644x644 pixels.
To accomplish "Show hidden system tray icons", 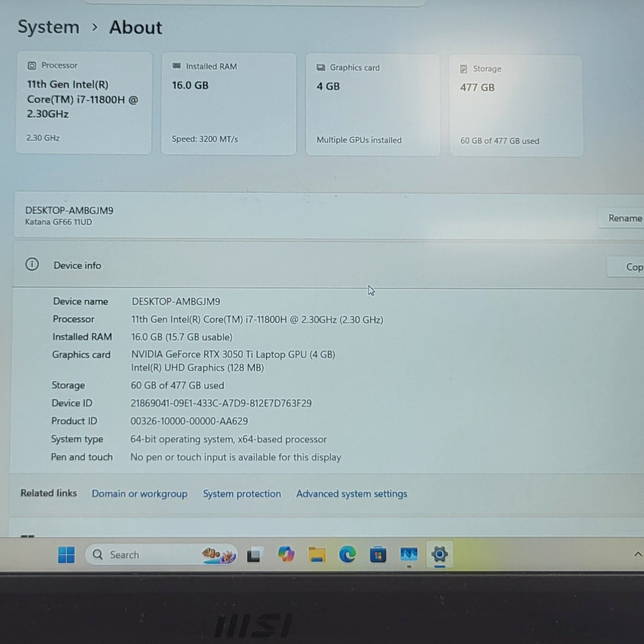I will pyautogui.click(x=638, y=554).
